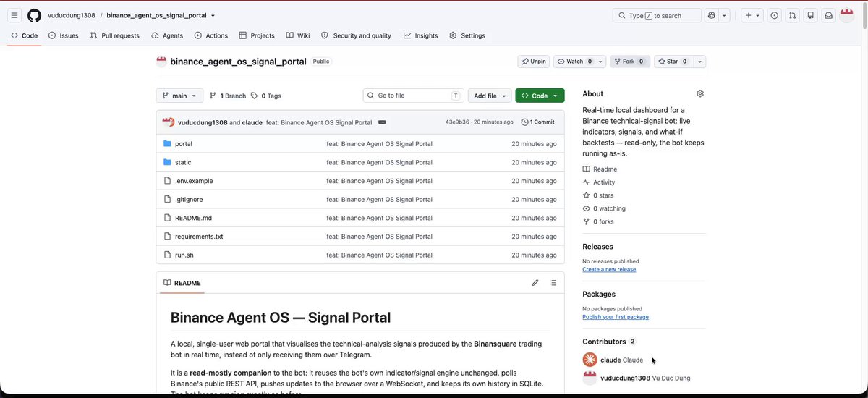View the 0 Tags link
Viewport: 868px width, 398px height.
click(x=266, y=96)
